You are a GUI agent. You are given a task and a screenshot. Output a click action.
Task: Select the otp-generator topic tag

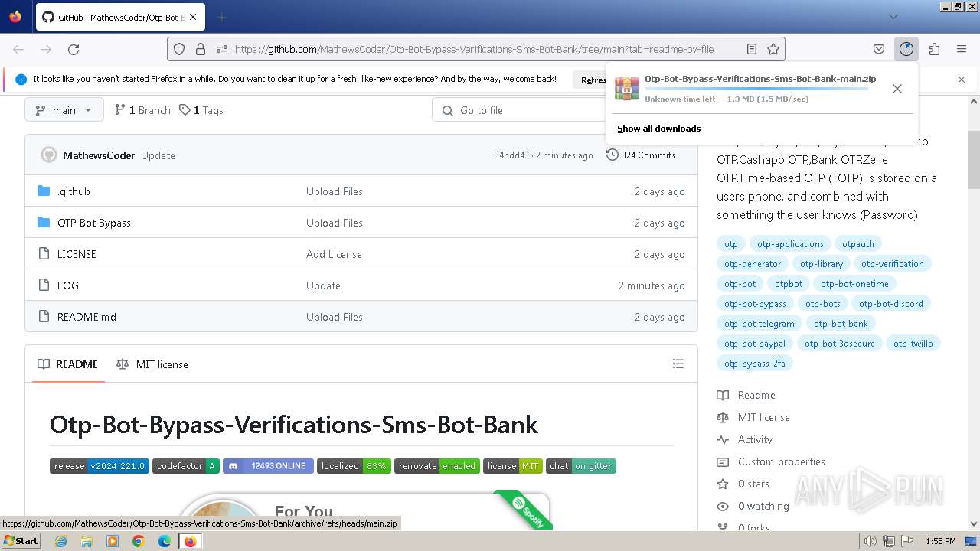[753, 264]
